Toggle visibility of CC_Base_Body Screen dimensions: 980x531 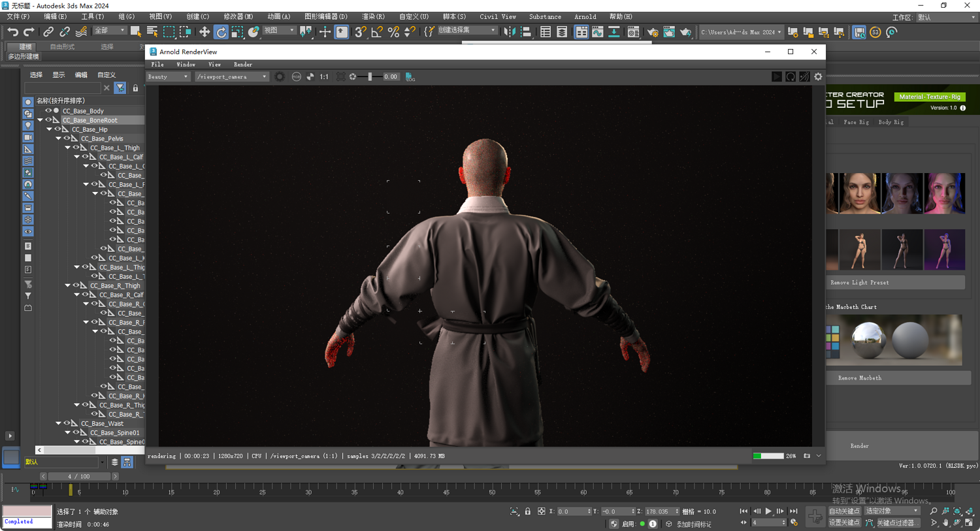(x=48, y=111)
